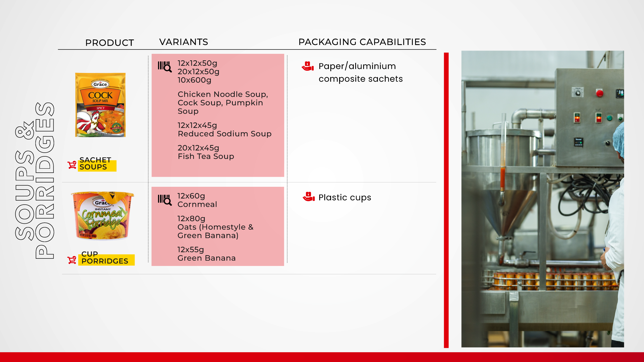The height and width of the screenshot is (362, 644).
Task: Click the shopping cart icon next to Sachet Soups
Action: (72, 165)
